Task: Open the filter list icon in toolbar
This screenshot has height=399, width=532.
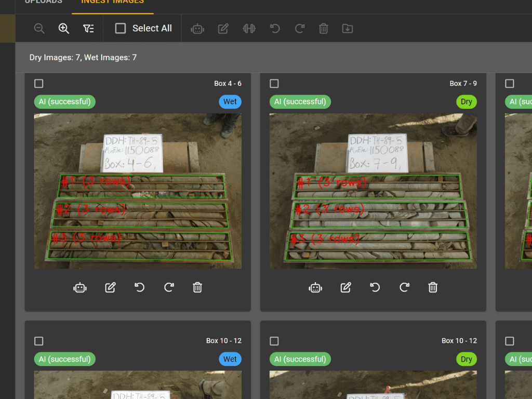Action: [x=88, y=29]
